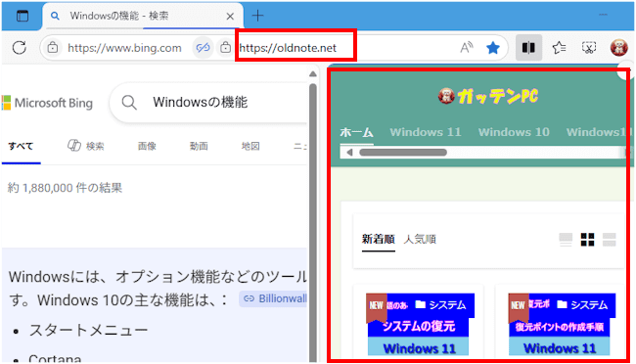This screenshot has height=364, width=636.
Task: Open the 復元ポイントの作成手順 article thumbnail
Action: pos(563,325)
